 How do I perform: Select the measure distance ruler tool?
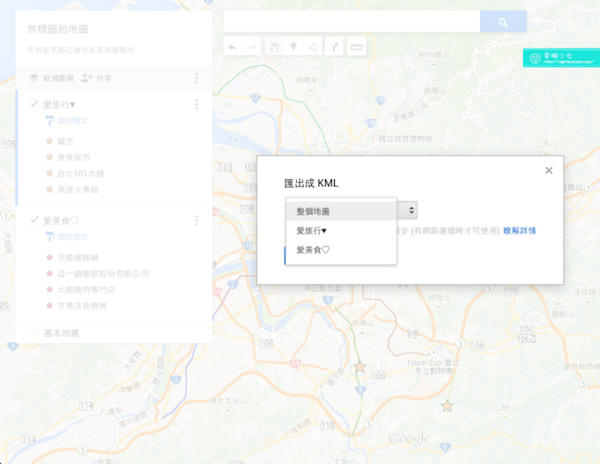coord(356,46)
